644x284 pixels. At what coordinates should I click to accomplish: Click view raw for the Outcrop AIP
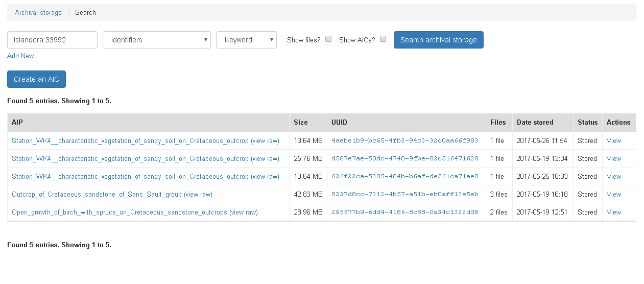198,194
